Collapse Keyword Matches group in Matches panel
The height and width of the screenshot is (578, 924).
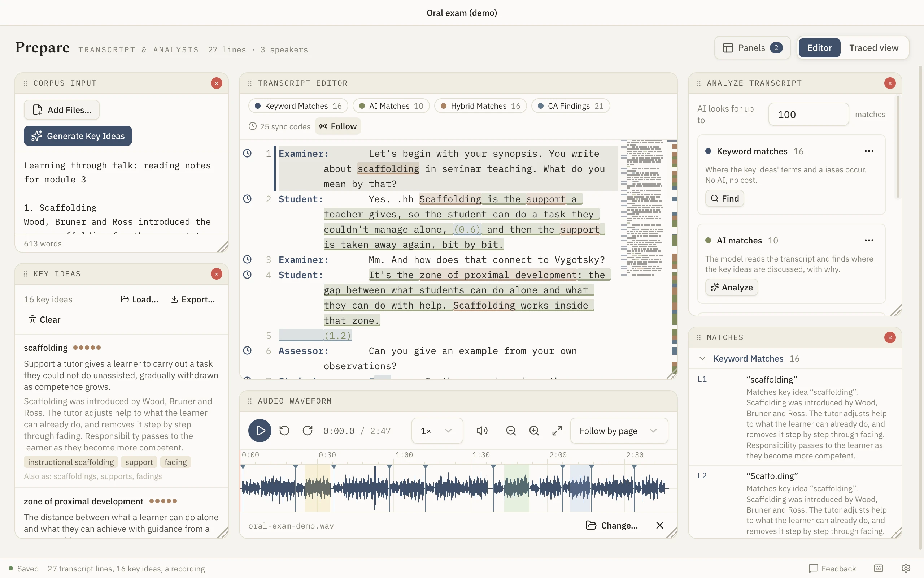point(702,358)
